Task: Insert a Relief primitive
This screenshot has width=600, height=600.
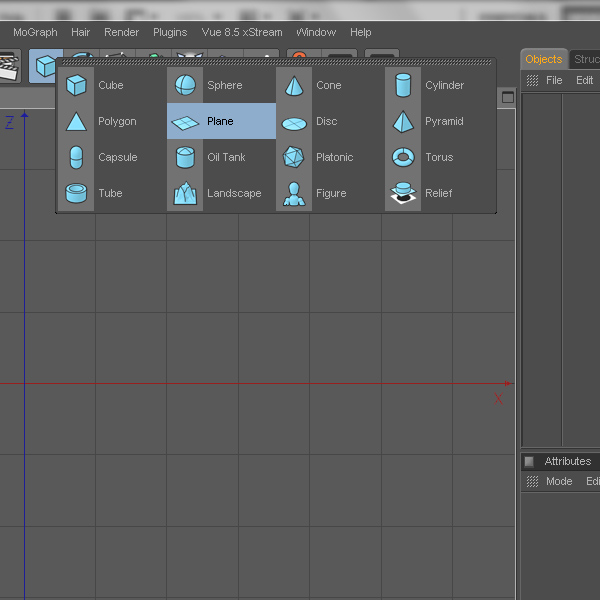Action: [440, 193]
